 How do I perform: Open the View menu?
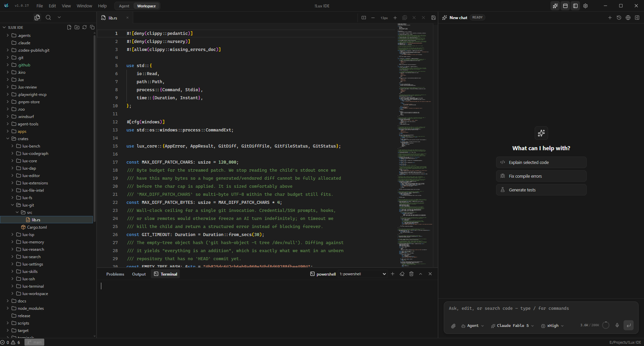(66, 6)
